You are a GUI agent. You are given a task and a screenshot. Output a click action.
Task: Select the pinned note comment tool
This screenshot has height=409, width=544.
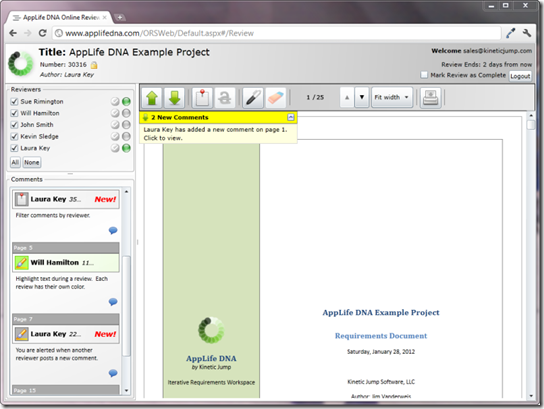202,98
